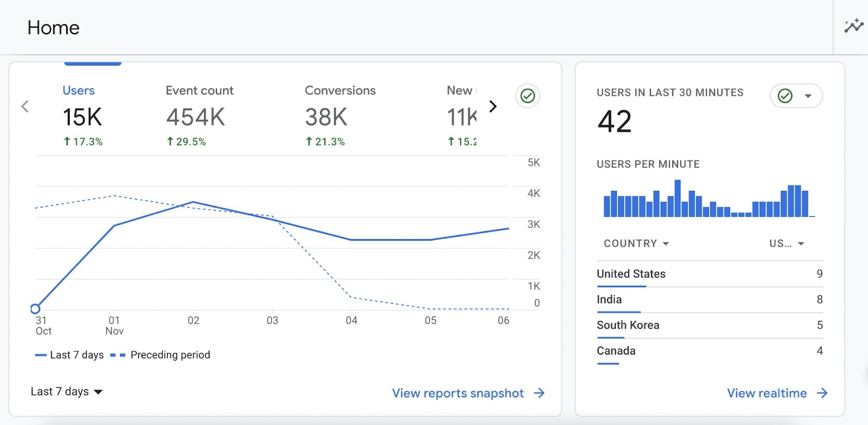Select the India country row
Image resolution: width=868 pixels, height=425 pixels.
[710, 300]
